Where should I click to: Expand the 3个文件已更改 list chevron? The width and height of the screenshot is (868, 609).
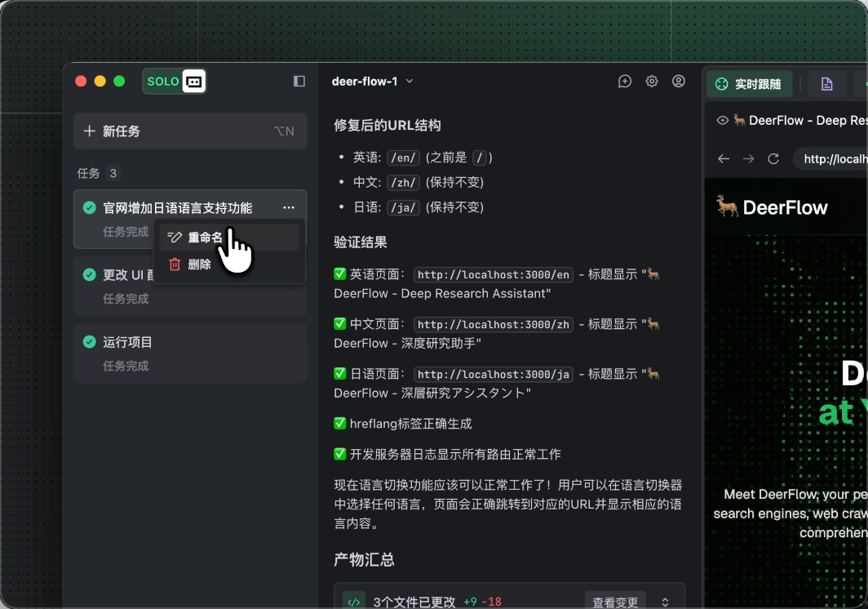pyautogui.click(x=665, y=602)
